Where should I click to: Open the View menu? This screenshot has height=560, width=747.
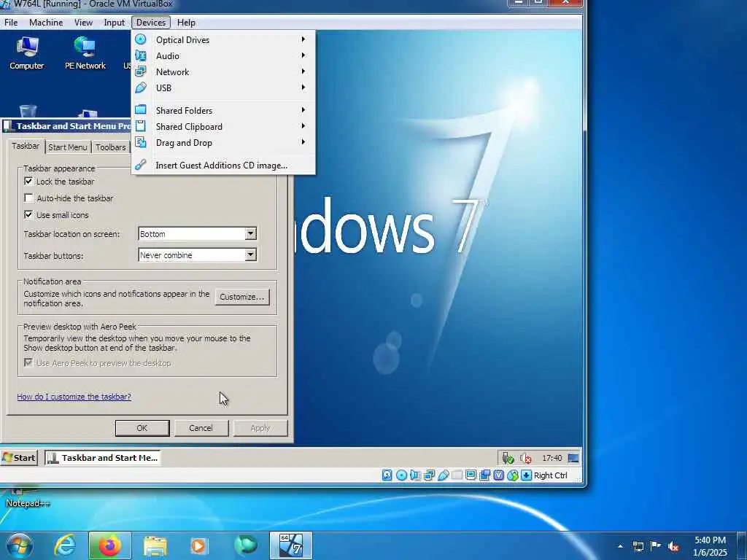(x=83, y=23)
